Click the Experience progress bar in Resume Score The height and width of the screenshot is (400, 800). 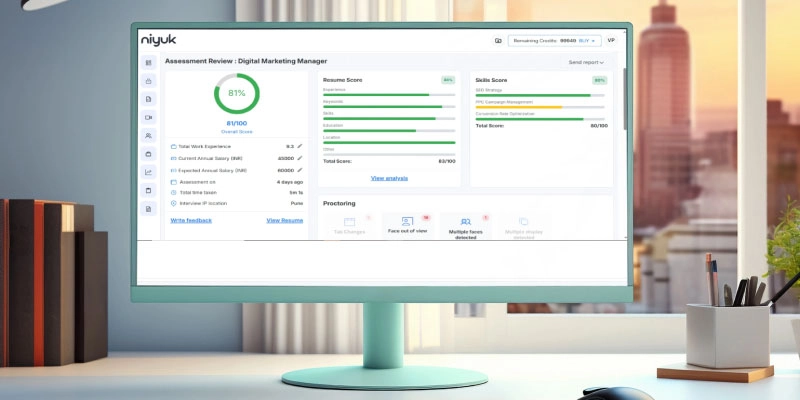389,95
